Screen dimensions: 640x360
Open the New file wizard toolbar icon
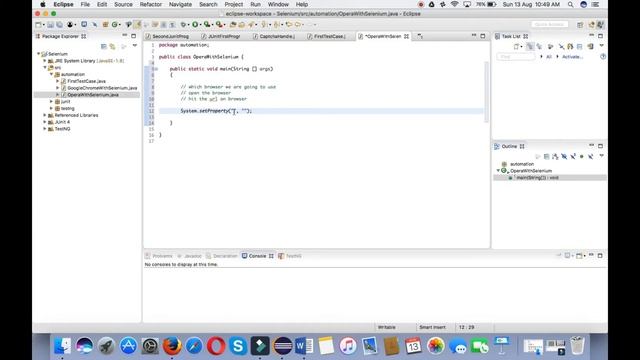tap(38, 24)
